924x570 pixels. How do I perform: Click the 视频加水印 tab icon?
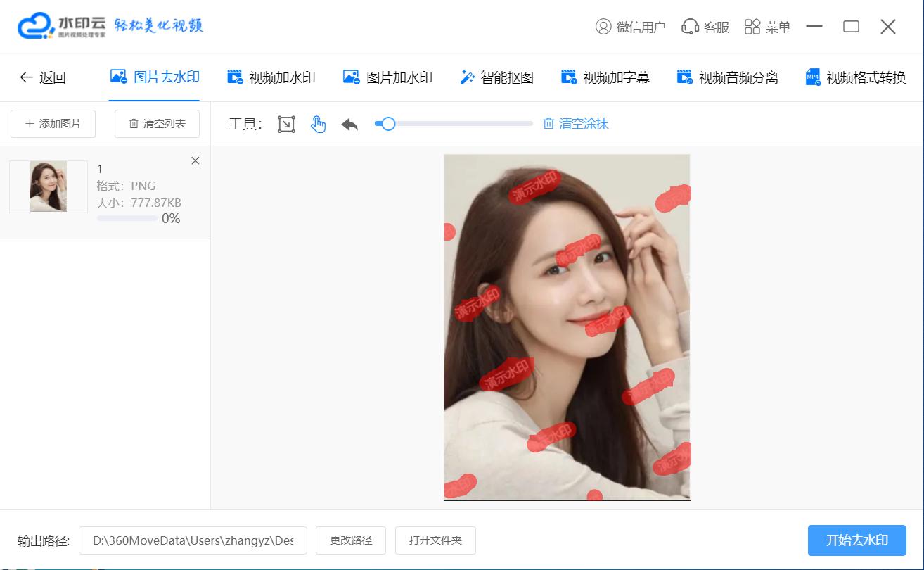[x=235, y=77]
